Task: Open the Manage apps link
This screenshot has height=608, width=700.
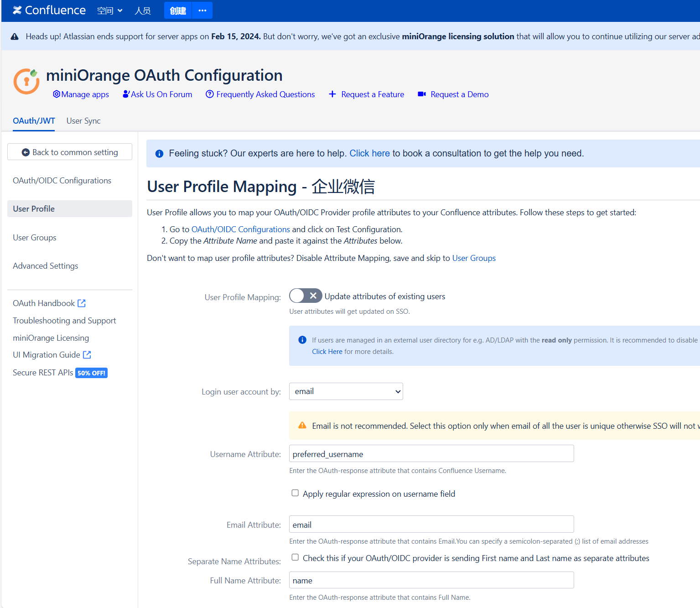Action: (85, 94)
